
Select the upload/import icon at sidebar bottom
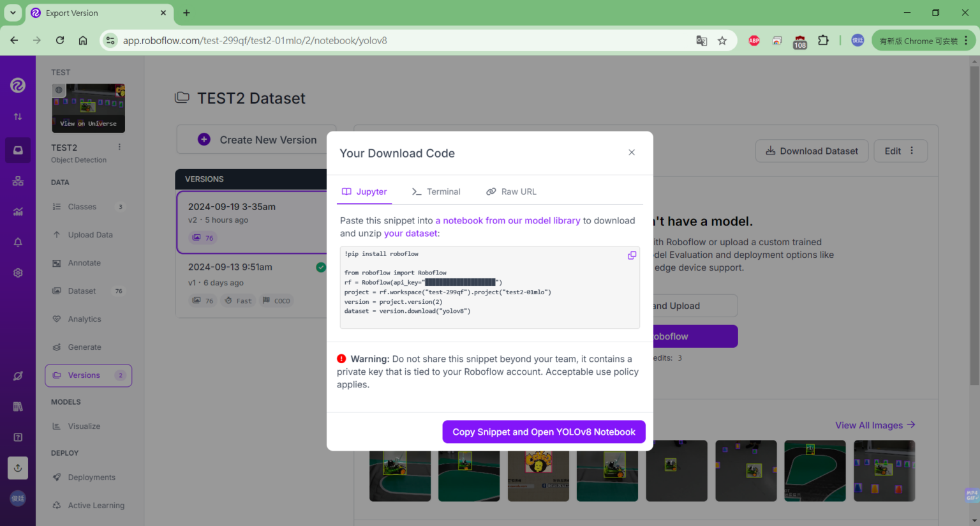coord(18,468)
